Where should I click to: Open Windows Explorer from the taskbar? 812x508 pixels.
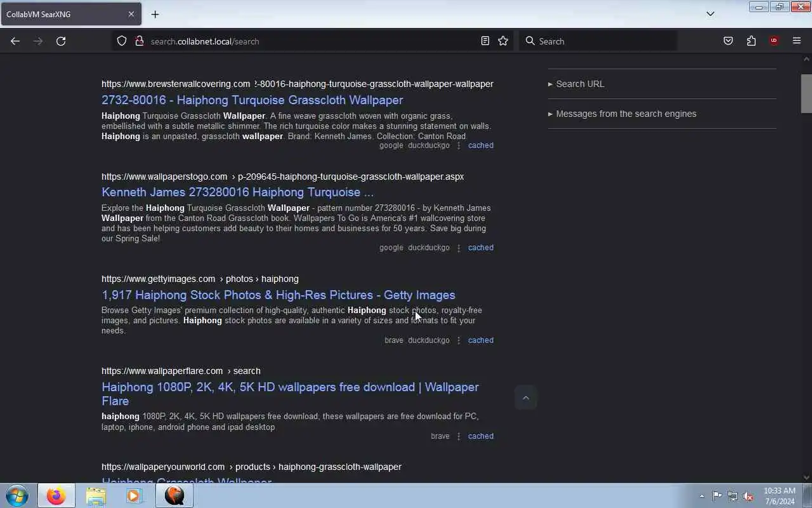click(x=96, y=495)
